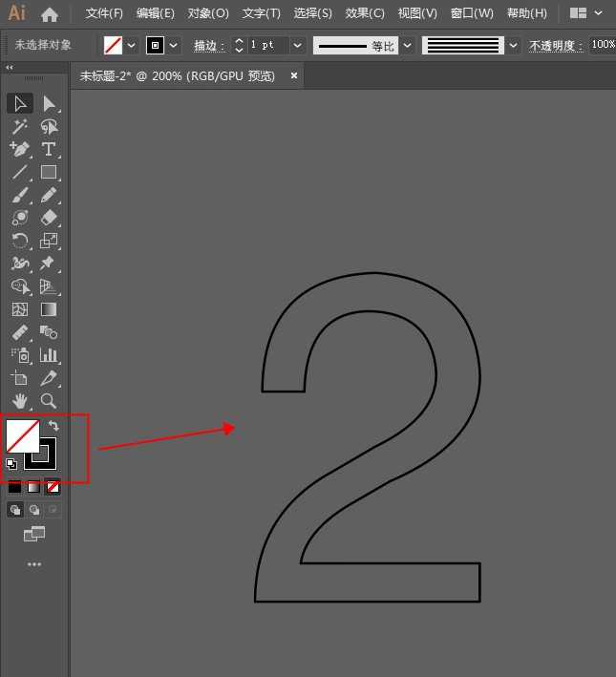
Task: Select the Hand tool
Action: click(x=19, y=401)
